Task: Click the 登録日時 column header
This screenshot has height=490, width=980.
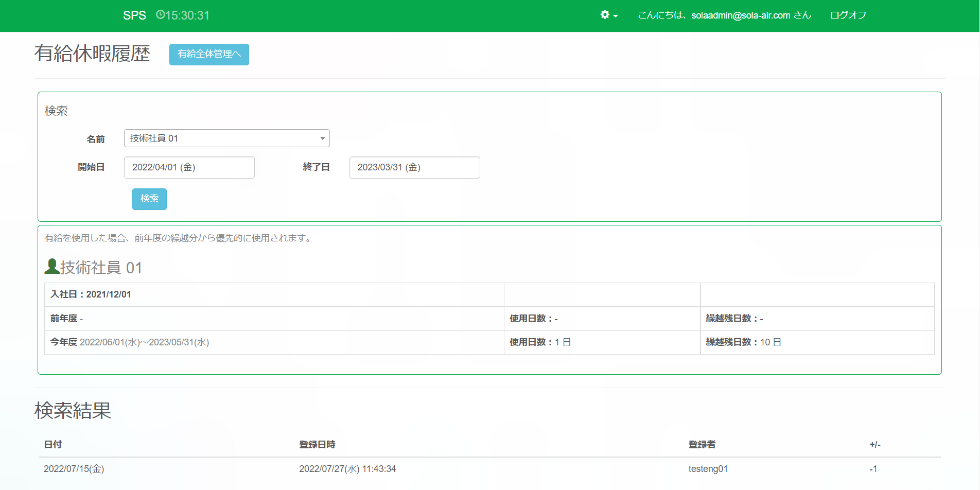Action: pos(317,444)
